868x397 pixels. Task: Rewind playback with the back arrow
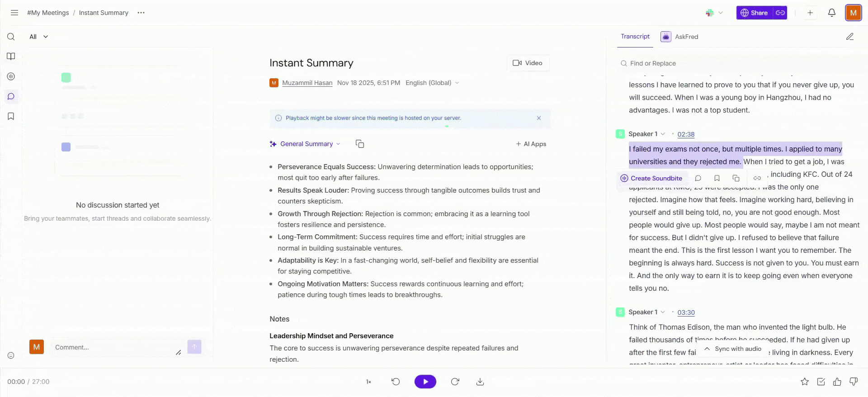click(x=396, y=382)
